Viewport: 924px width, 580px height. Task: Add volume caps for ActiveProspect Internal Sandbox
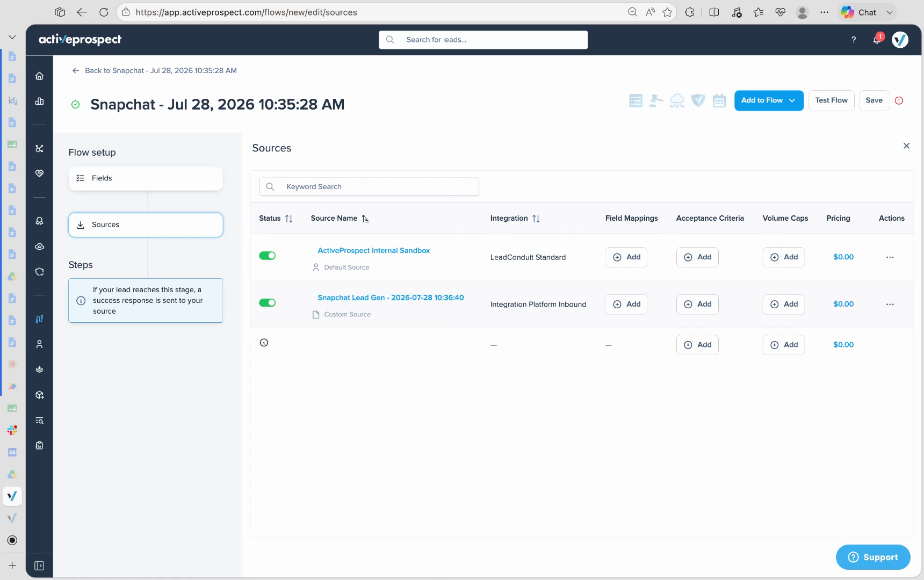tap(784, 257)
